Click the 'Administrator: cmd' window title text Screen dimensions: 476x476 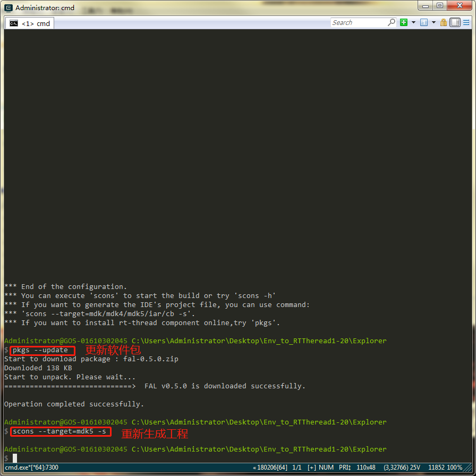(x=45, y=8)
